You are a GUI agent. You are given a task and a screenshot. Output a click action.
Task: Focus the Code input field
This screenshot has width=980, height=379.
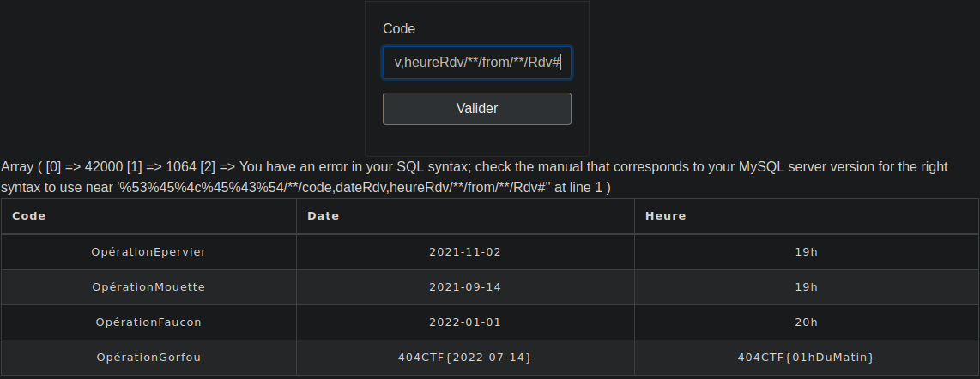477,63
